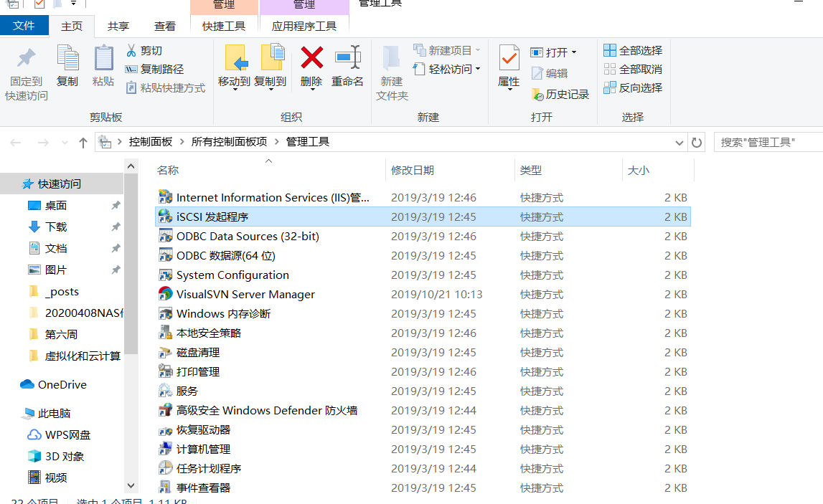Viewport: 823px width, 504px height.
Task: Expand the Properties (属性) dropdown arrow
Action: tap(509, 90)
